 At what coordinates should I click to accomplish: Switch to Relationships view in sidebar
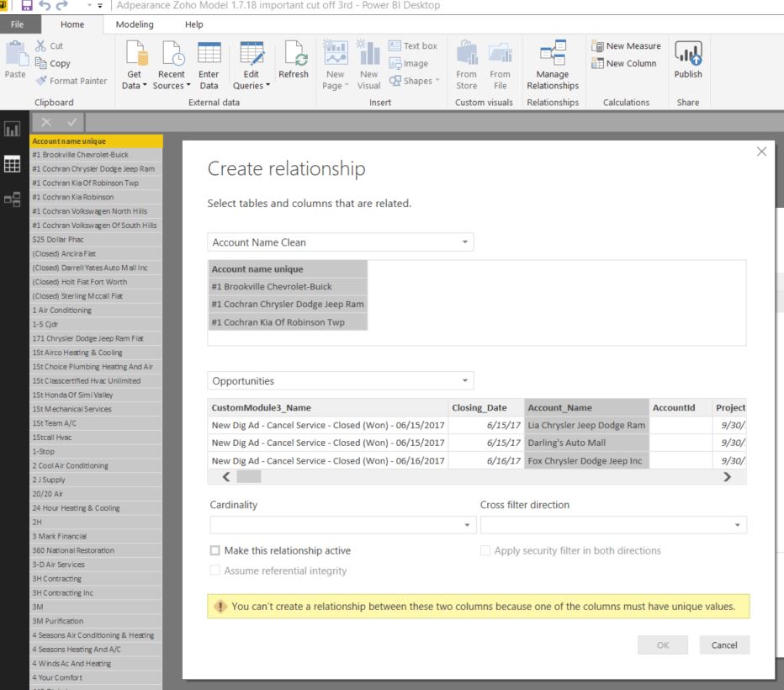point(12,199)
